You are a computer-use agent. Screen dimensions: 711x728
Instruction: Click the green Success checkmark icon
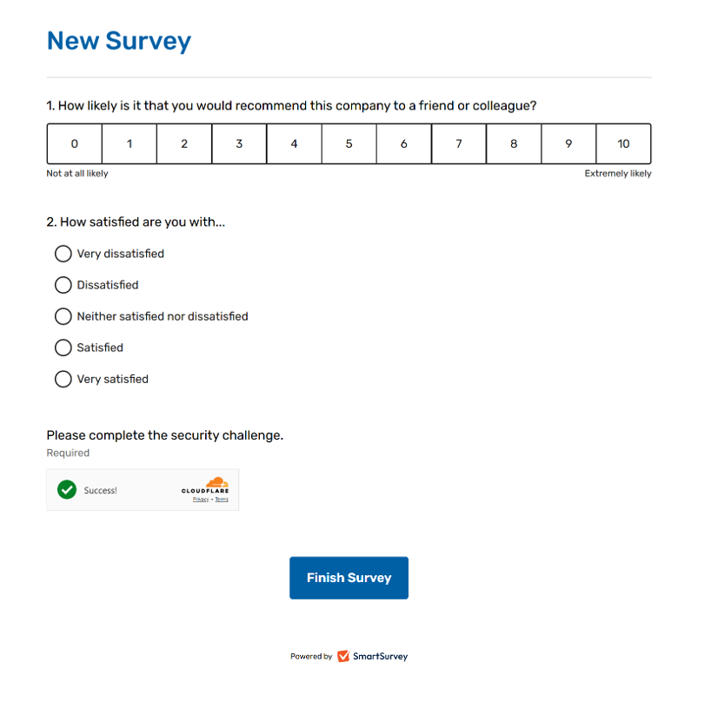(67, 490)
